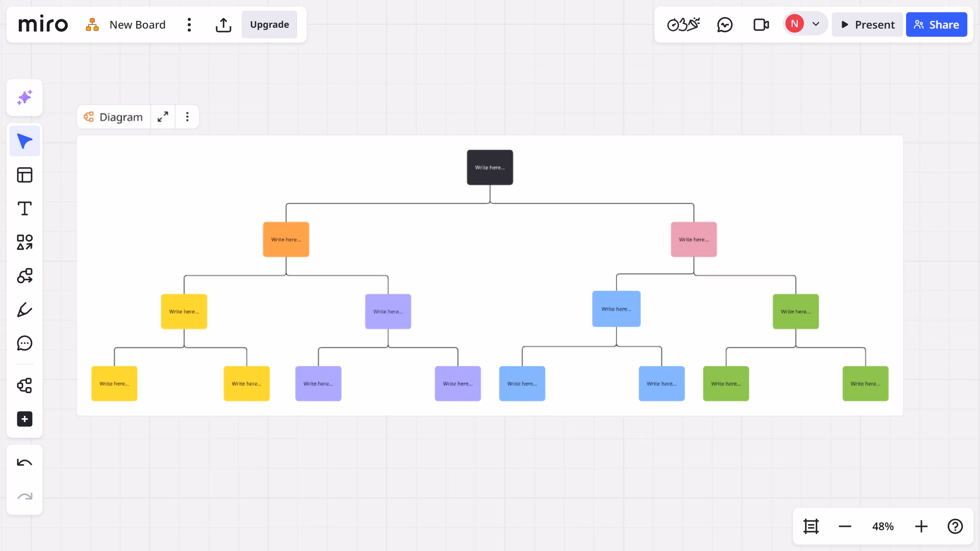Redo the last undone action
Viewport: 980px width, 551px height.
click(x=24, y=496)
